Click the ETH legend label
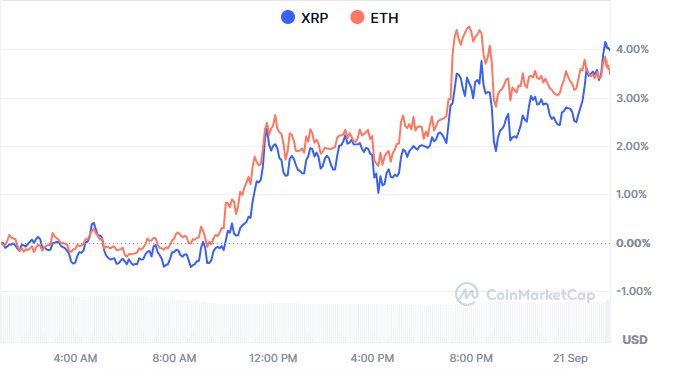676x376 pixels. point(384,18)
